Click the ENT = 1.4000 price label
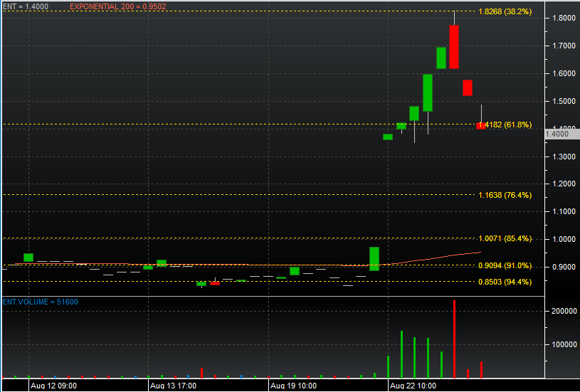This screenshot has height=392, width=580. [x=26, y=6]
